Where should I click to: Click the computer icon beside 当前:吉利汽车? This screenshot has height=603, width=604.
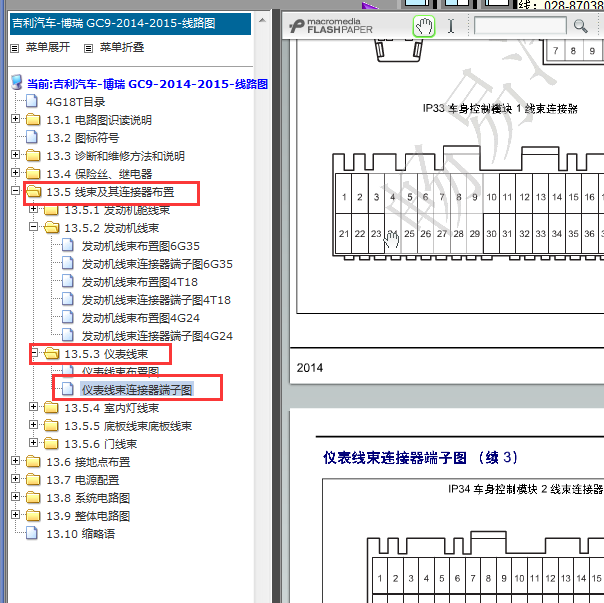click(x=17, y=82)
